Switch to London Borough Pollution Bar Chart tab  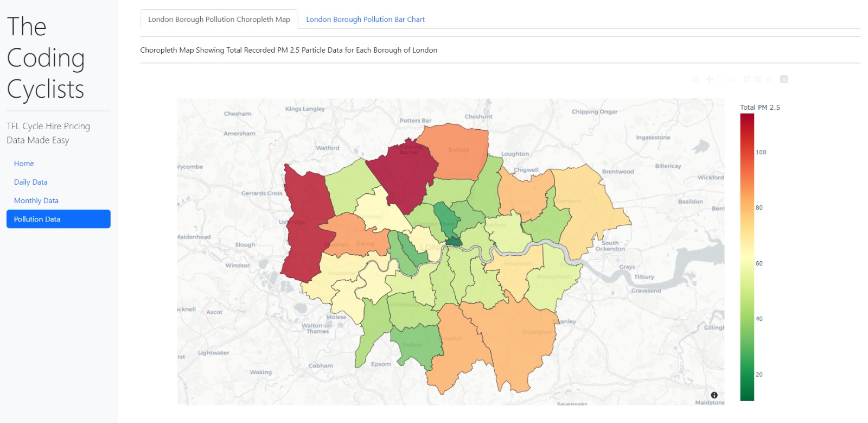click(366, 20)
